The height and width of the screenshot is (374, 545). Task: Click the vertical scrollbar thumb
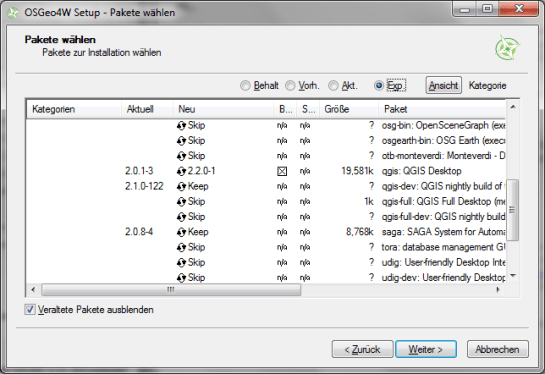click(x=513, y=210)
